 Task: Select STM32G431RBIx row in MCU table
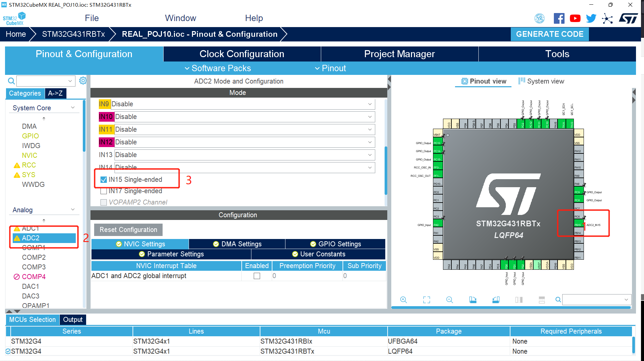click(319, 341)
